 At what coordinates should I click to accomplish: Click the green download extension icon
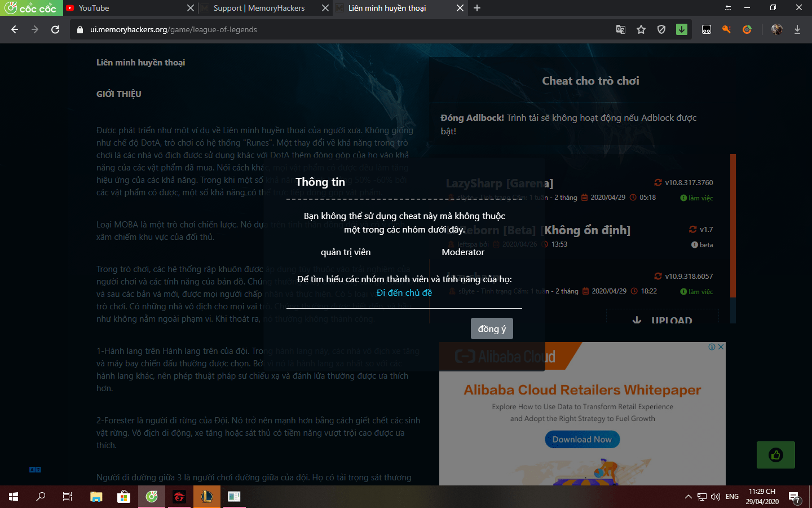pos(682,29)
